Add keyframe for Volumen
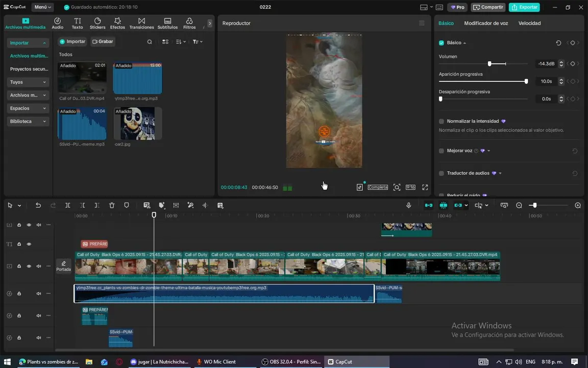Image resolution: width=588 pixels, height=368 pixels. (573, 64)
